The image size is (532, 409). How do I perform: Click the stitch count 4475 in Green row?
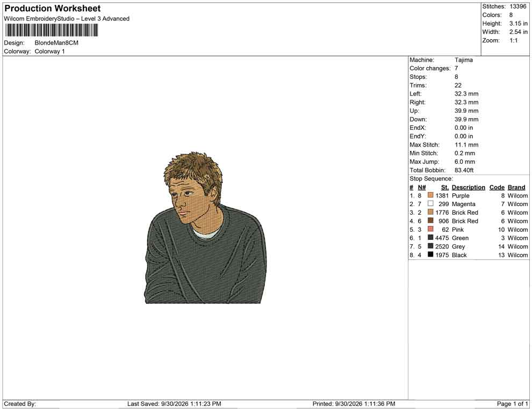[442, 238]
